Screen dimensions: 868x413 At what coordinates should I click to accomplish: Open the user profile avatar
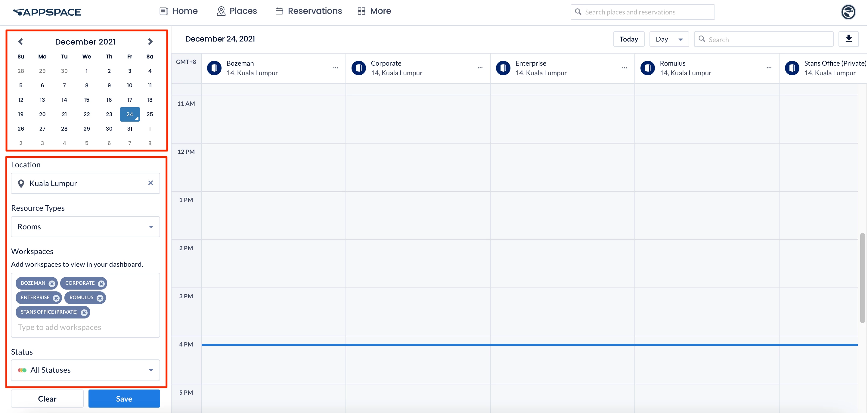coord(848,12)
